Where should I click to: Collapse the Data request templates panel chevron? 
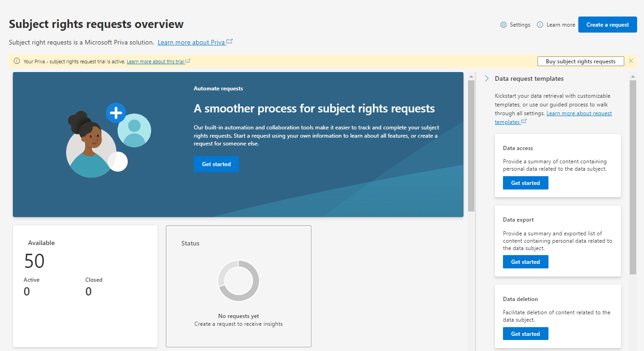(x=486, y=79)
